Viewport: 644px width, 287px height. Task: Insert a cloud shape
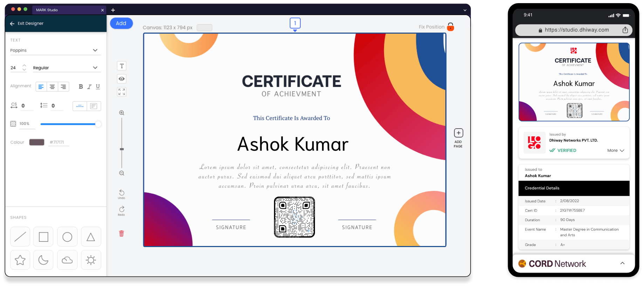pyautogui.click(x=67, y=260)
